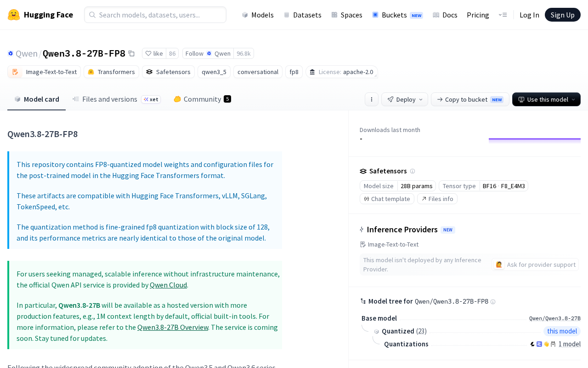Click the Tensor type BF16 F8_E4M3 badge
Viewport: 588px width, 368px height.
point(483,186)
